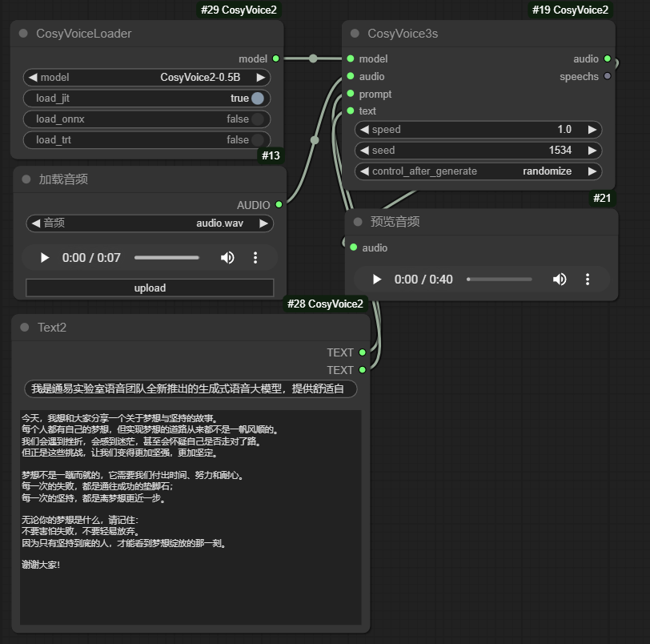This screenshot has height=644, width=650.
Task: Click the single-line prompt text field in Text2
Action: 191,388
